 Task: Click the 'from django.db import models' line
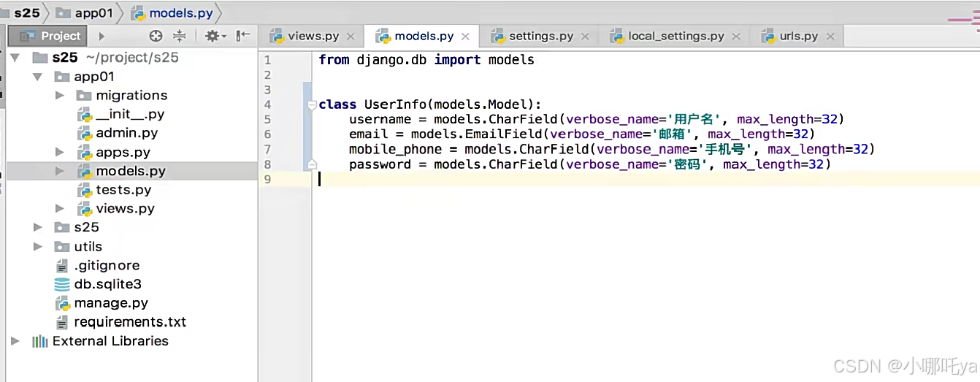(x=426, y=60)
